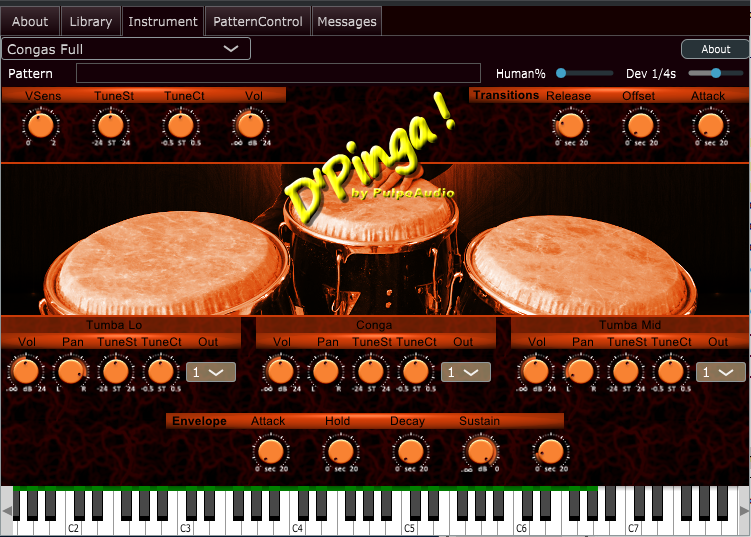Click the Conga Vol knob
This screenshot has height=537, width=751.
coord(281,371)
